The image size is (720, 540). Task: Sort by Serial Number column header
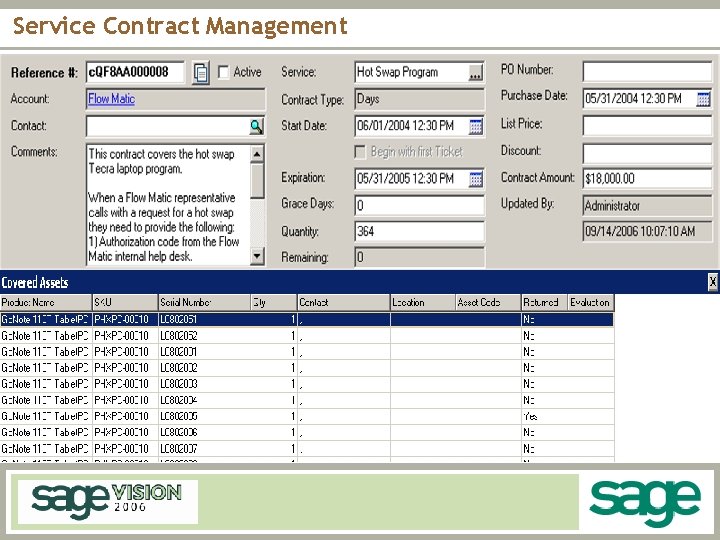pyautogui.click(x=205, y=303)
